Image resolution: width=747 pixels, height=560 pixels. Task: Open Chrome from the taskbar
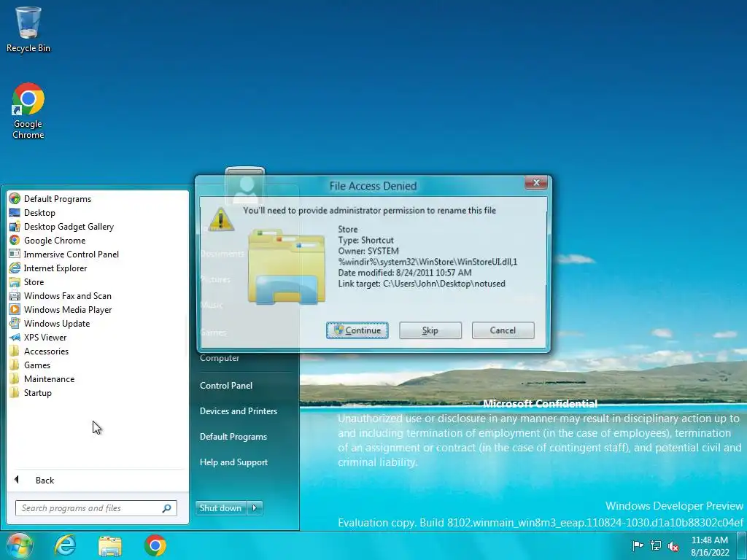(x=155, y=545)
